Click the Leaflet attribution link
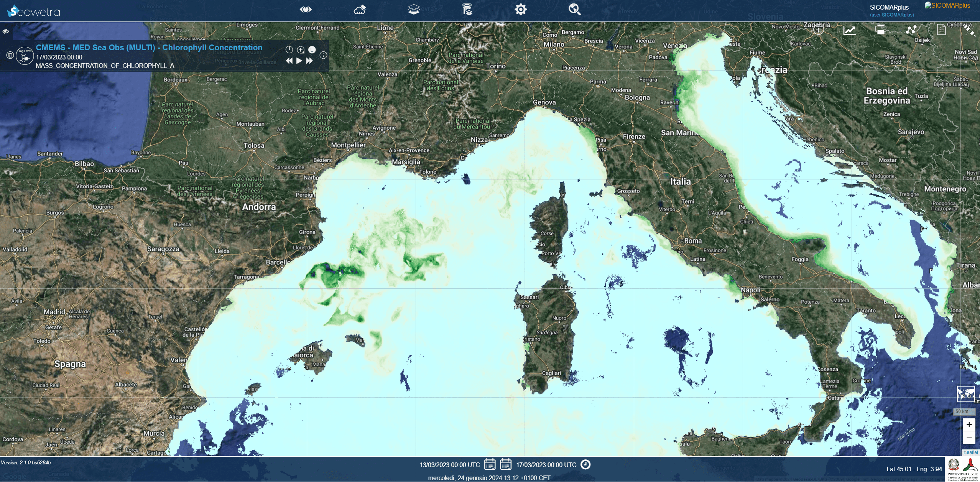The width and height of the screenshot is (980, 482). click(971, 452)
